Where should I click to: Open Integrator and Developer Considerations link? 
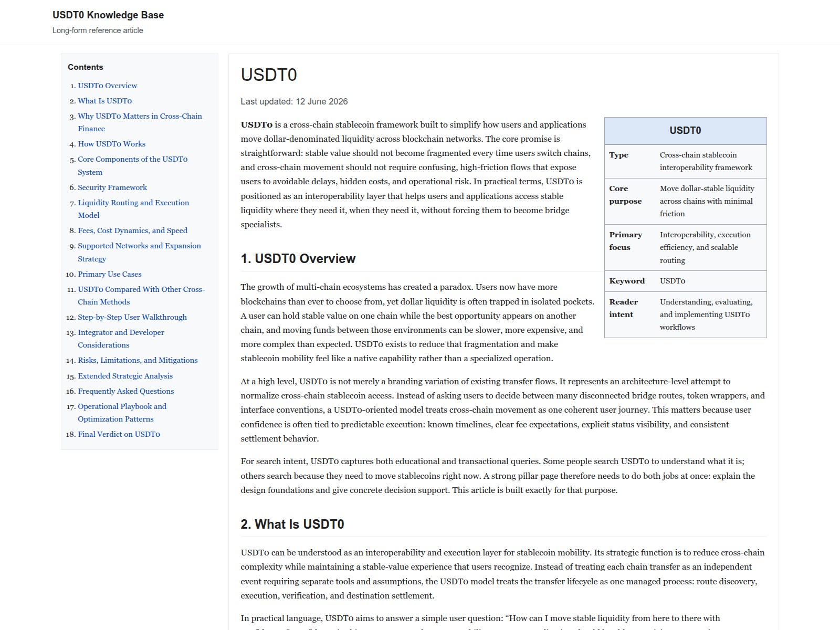pos(121,339)
